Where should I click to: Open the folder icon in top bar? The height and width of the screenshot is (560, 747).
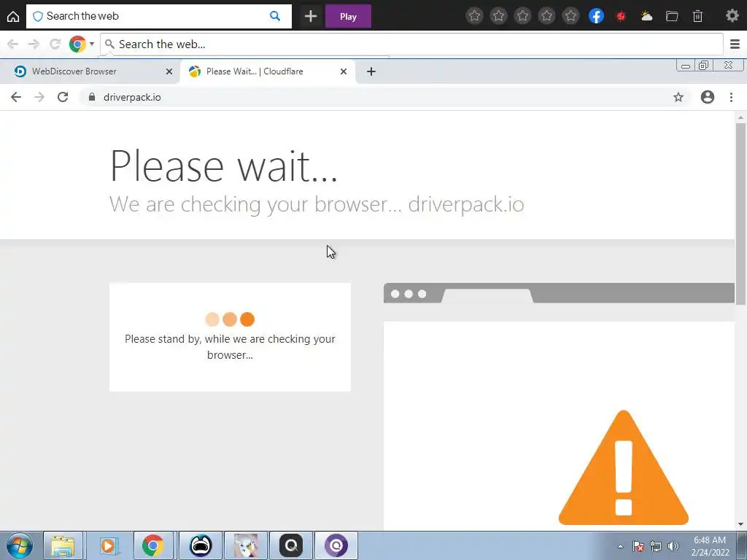click(672, 16)
